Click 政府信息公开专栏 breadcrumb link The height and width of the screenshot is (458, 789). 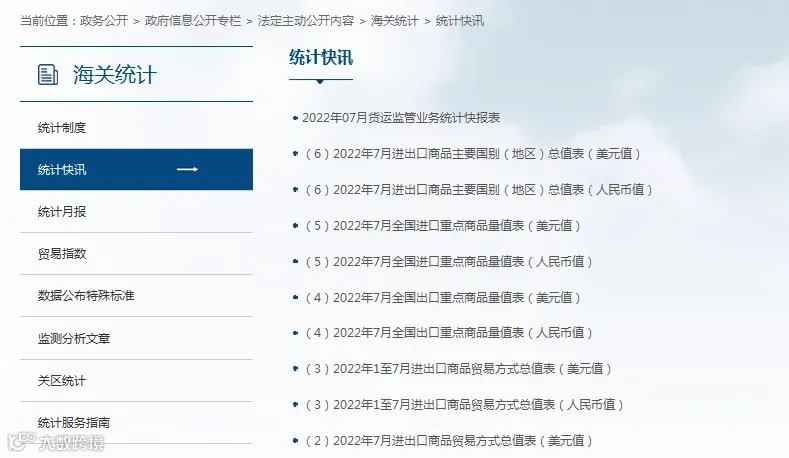(193, 21)
